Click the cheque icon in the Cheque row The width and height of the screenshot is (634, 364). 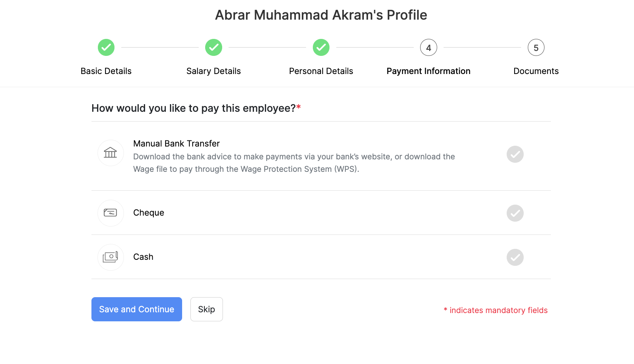(x=110, y=213)
